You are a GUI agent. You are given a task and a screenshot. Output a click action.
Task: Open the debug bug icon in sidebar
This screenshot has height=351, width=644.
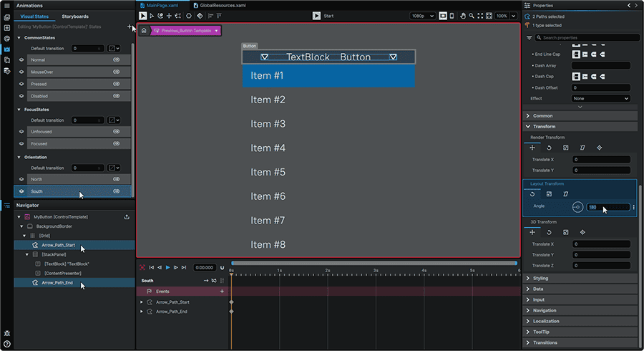6,333
